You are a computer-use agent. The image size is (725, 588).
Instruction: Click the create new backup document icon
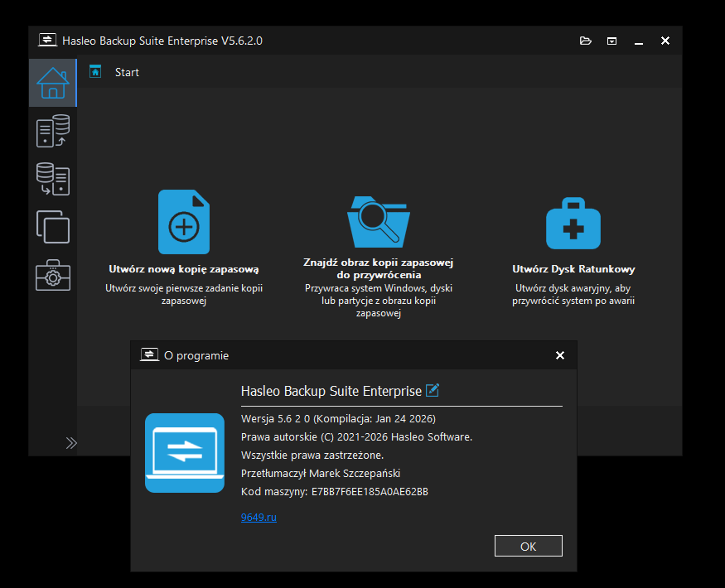point(184,222)
